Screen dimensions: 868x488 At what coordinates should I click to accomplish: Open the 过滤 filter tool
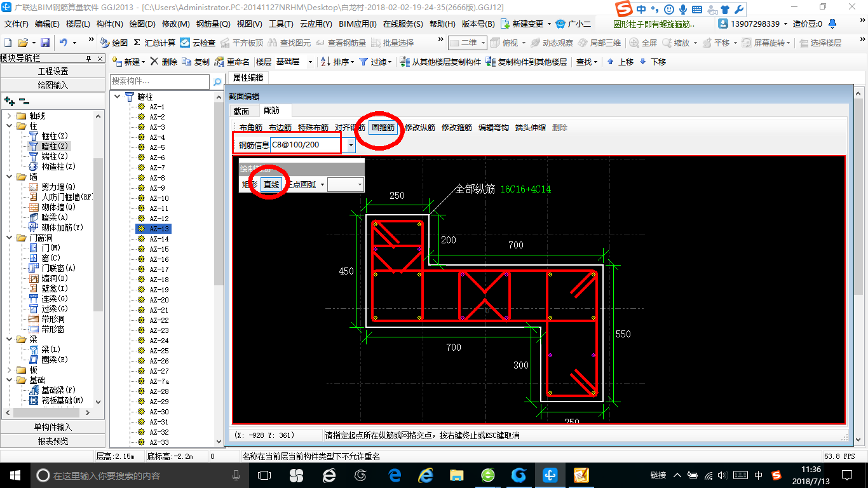click(376, 62)
